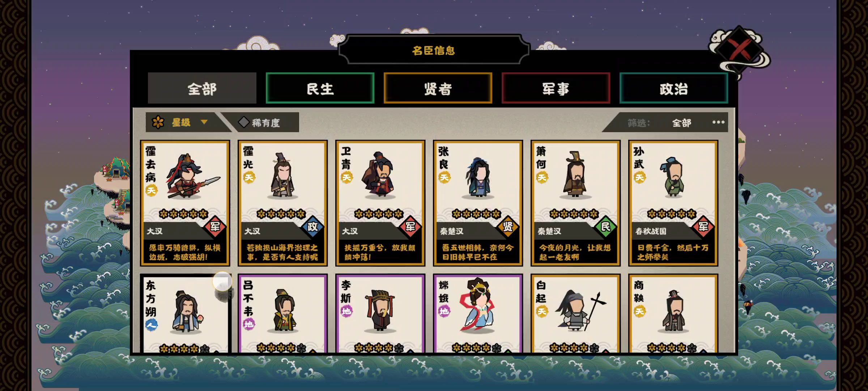Switch to the 民生 tab
Screen dimensions: 868x391
[320, 88]
